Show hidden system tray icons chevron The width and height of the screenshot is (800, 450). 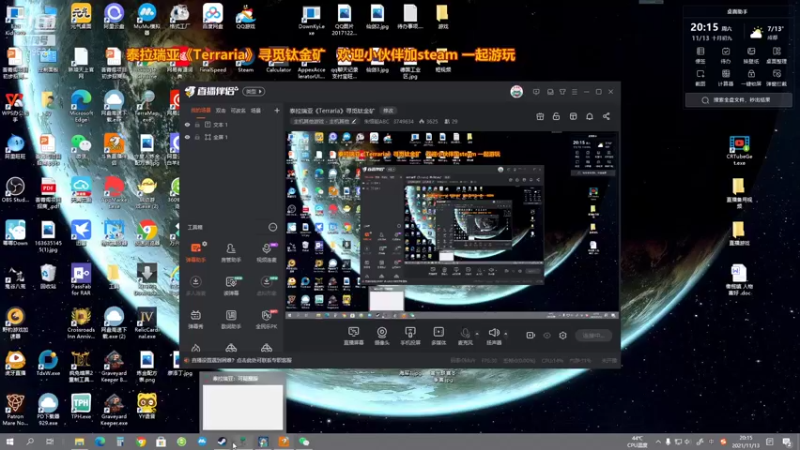point(658,442)
